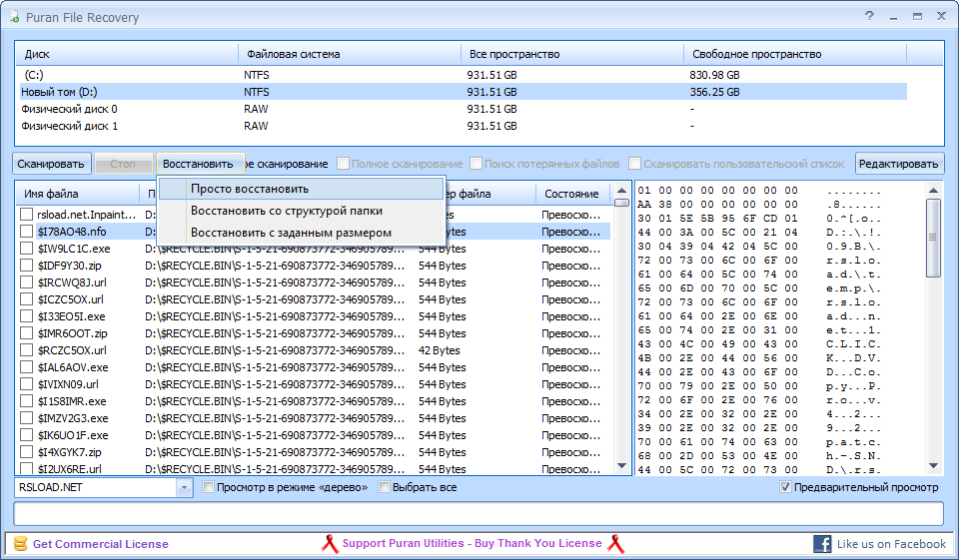The height and width of the screenshot is (560, 959).
Task: Select 'Восстановить со структурой папки'
Action: pos(301,211)
